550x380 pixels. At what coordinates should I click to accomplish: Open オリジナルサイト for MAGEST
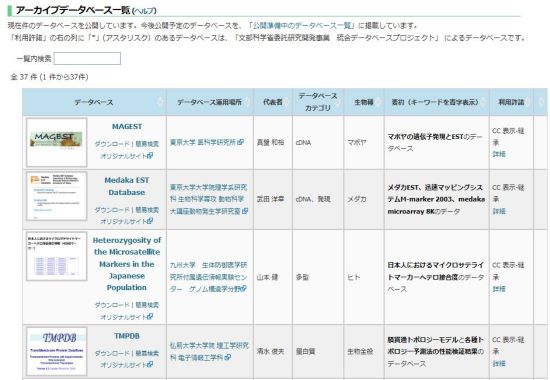(x=127, y=155)
